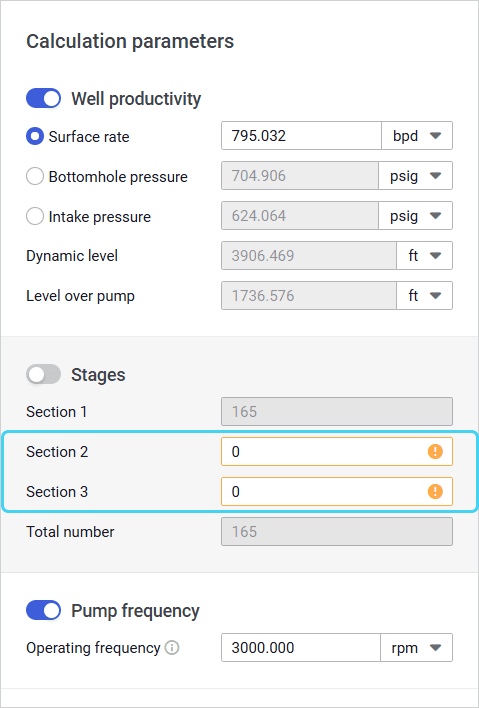Select the Surface rate radio button

tap(35, 136)
